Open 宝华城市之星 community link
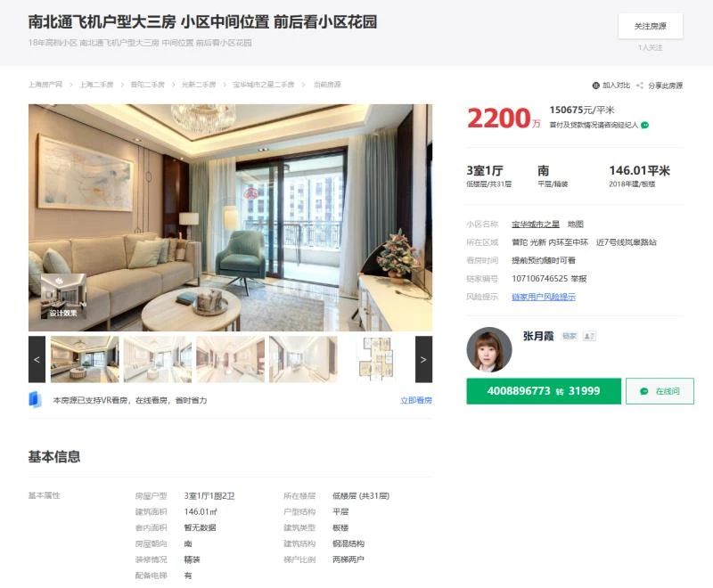 tap(536, 224)
